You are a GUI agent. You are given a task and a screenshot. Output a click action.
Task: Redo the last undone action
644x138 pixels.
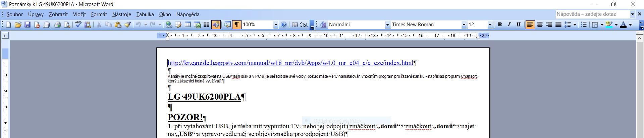153,25
